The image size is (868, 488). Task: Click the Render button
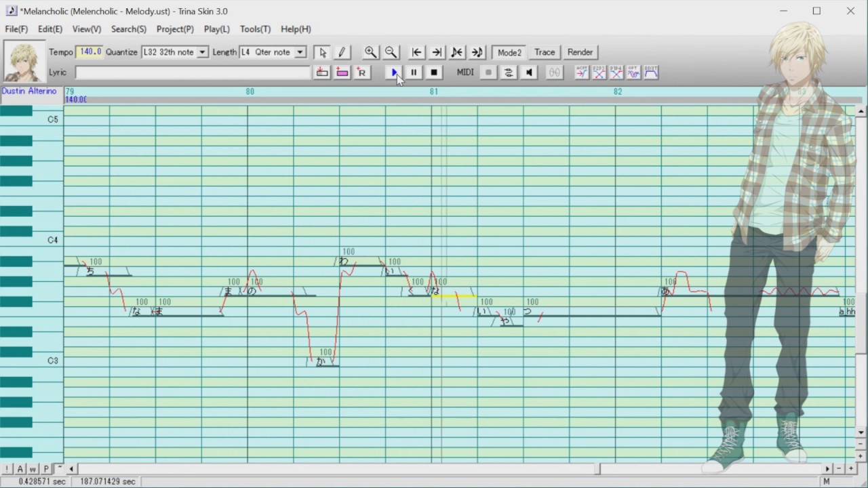[580, 52]
